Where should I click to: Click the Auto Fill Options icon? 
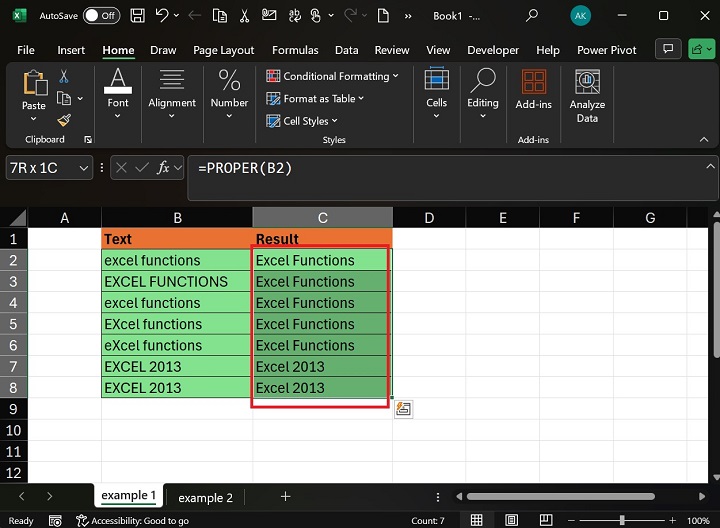(x=404, y=408)
